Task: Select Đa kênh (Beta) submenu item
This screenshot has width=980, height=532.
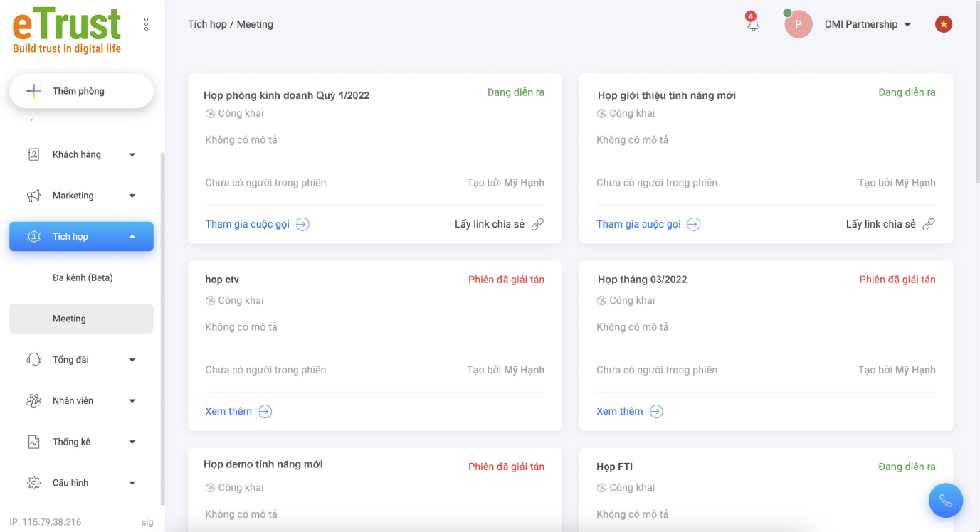Action: 83,277
